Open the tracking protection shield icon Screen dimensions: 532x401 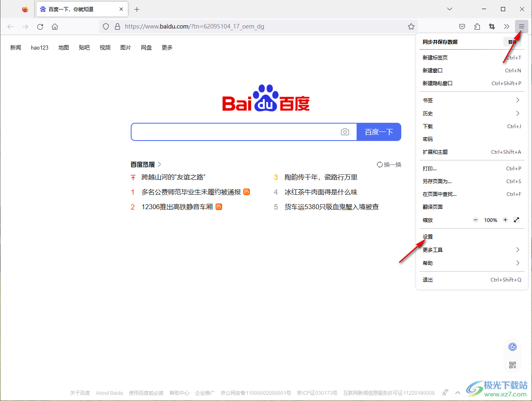pyautogui.click(x=106, y=26)
